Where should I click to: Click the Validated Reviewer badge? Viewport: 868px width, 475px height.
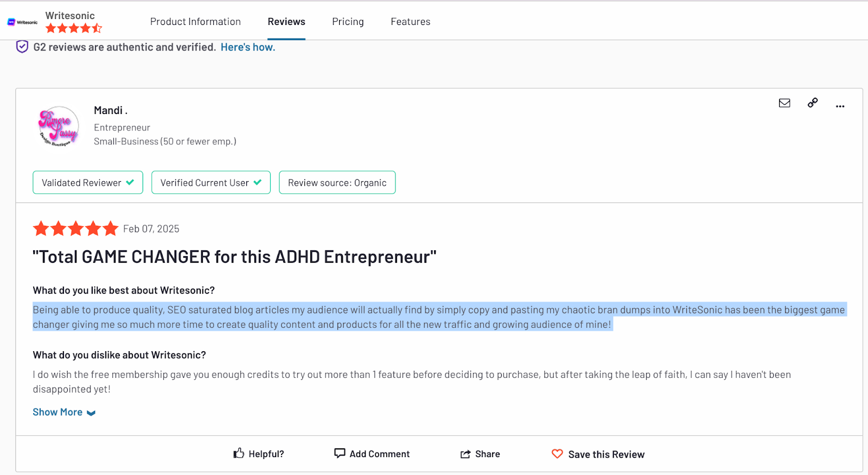tap(88, 182)
